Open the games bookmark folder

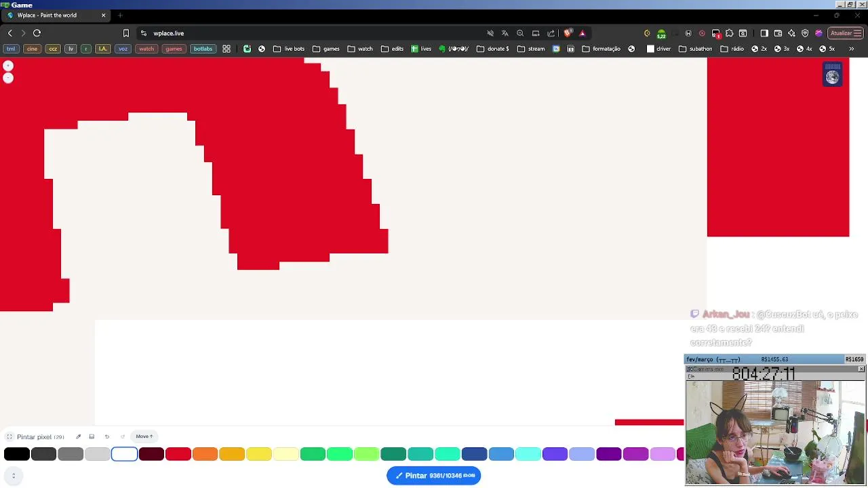[x=326, y=49]
